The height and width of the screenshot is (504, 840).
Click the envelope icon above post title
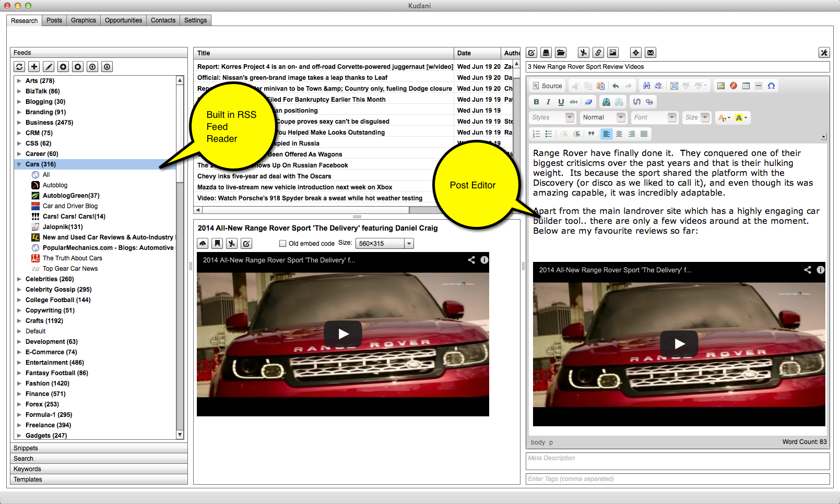[650, 53]
